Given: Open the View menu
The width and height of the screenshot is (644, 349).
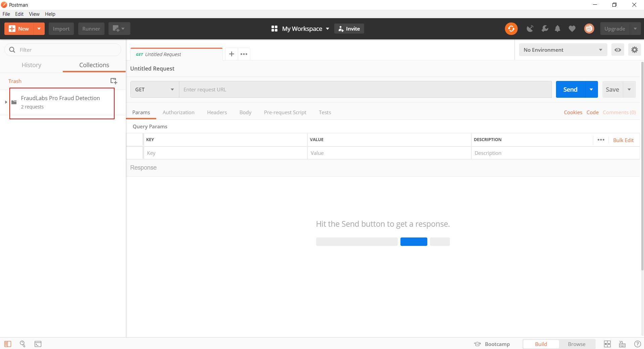Looking at the screenshot, I should [34, 14].
